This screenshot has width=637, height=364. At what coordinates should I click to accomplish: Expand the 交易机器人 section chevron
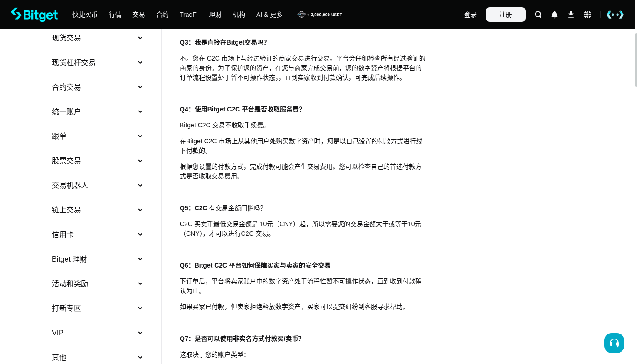(x=140, y=185)
